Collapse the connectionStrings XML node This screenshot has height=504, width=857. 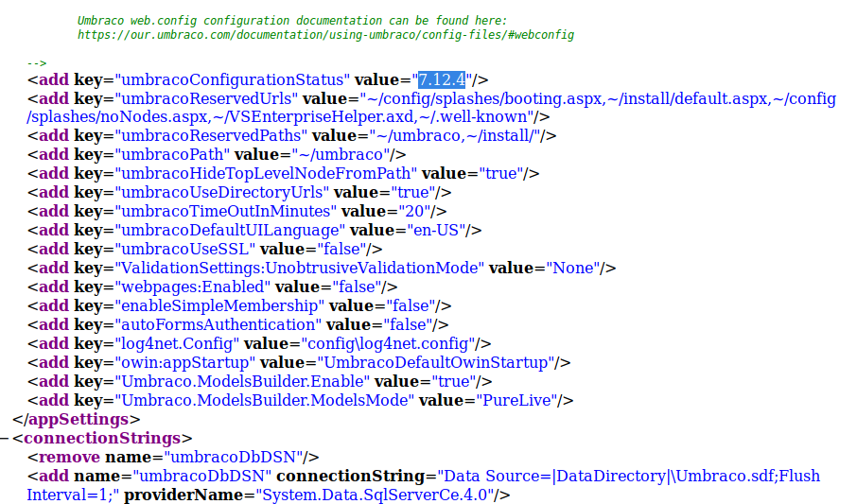6,439
